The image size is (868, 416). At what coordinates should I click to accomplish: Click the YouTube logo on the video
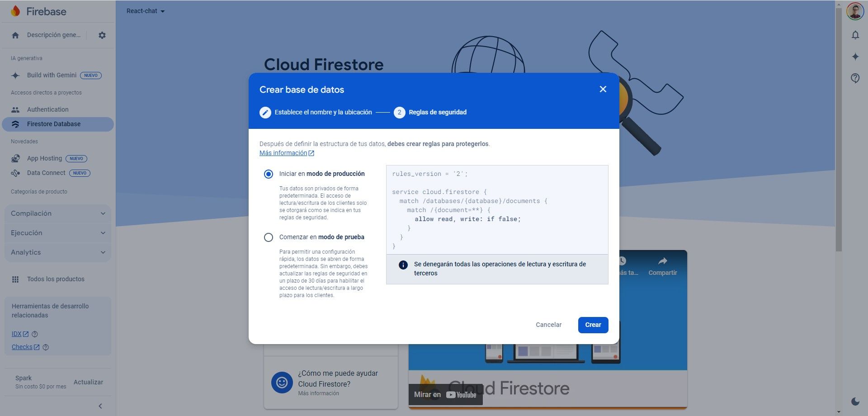click(461, 395)
